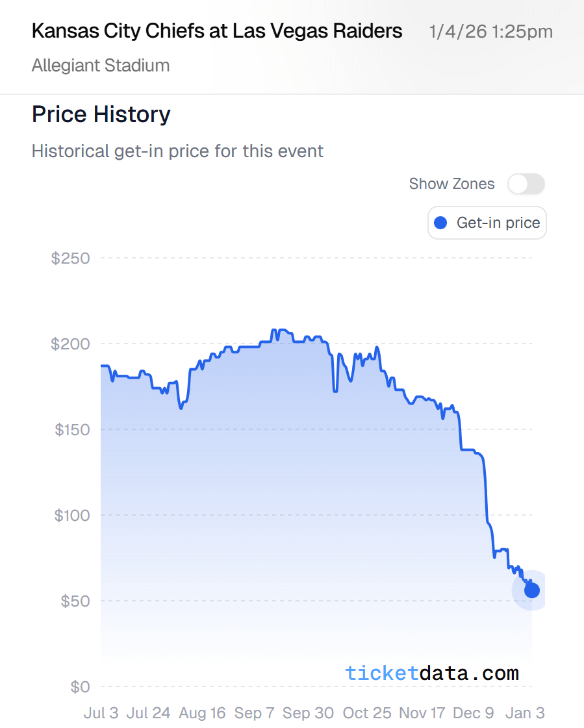This screenshot has height=728, width=584.
Task: Click the 1/4/26 1:25pm event date
Action: tap(491, 31)
